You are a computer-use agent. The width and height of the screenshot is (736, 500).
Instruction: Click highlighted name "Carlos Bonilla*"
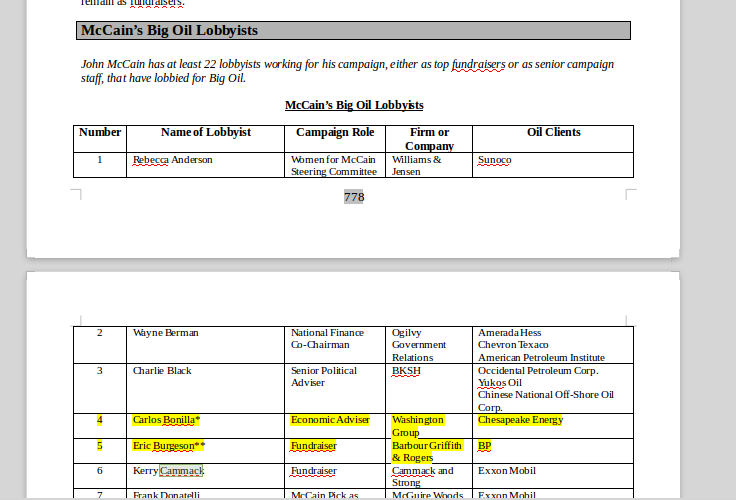coord(166,420)
